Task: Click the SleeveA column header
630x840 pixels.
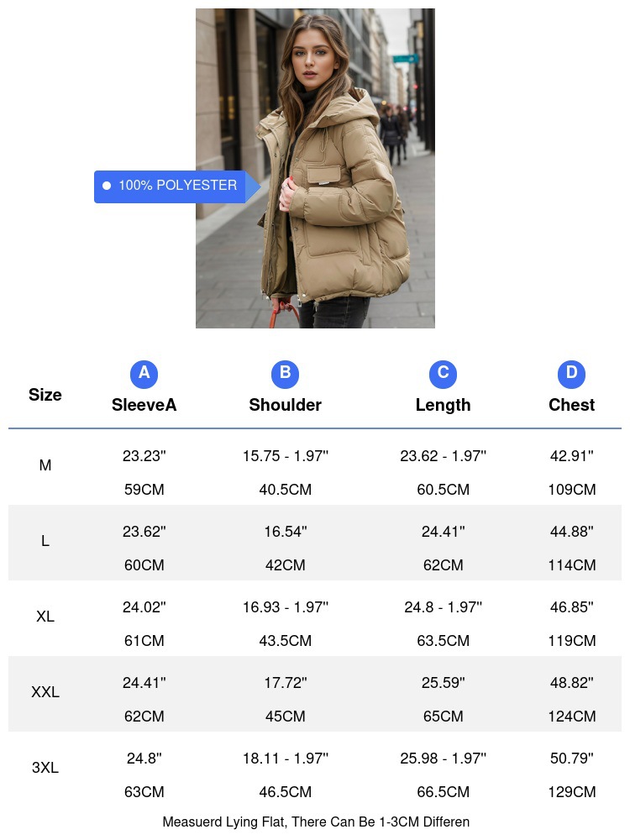Action: (144, 405)
